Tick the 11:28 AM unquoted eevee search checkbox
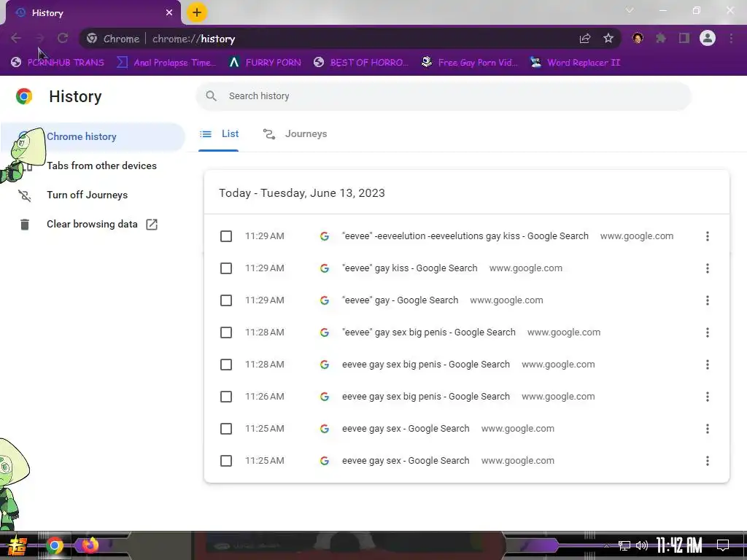This screenshot has height=560, width=747. tap(226, 365)
